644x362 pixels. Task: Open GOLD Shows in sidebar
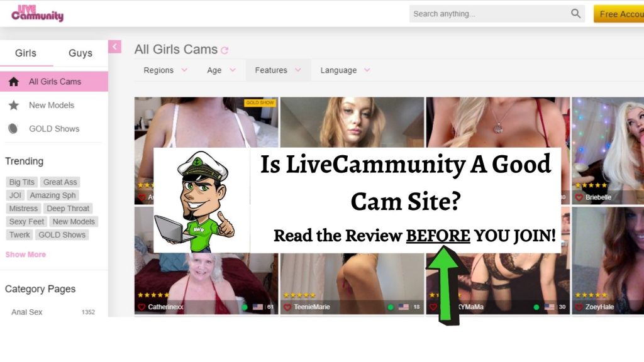click(54, 128)
